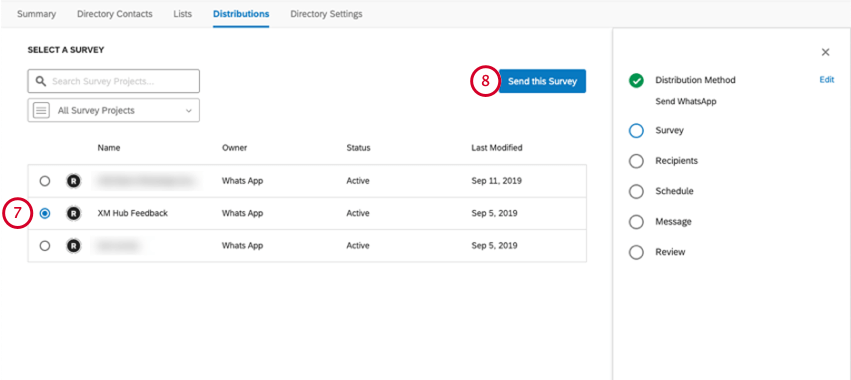
Task: Switch to the Directory Contacts tab
Action: 115,14
